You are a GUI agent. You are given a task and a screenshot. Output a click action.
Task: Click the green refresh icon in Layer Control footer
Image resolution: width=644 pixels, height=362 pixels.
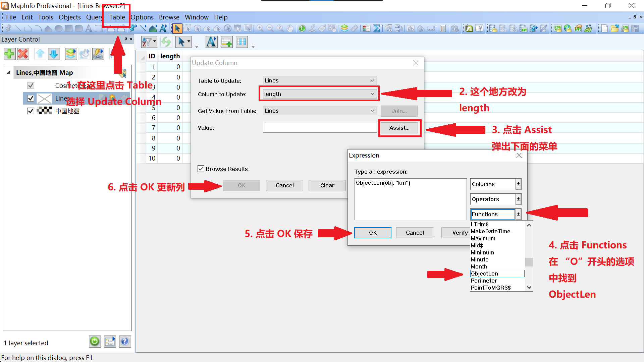[95, 342]
